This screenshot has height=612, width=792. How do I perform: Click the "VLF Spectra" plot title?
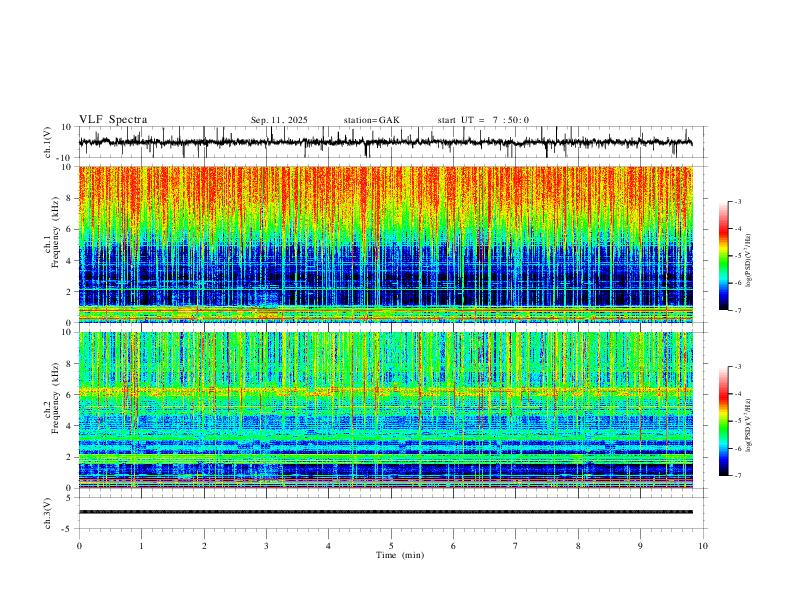pos(113,119)
